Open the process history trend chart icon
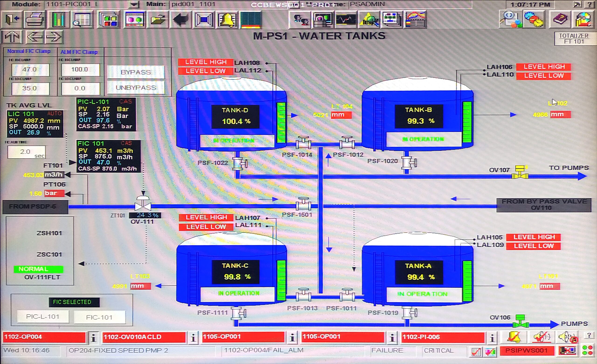This screenshot has width=597, height=364. point(416,19)
